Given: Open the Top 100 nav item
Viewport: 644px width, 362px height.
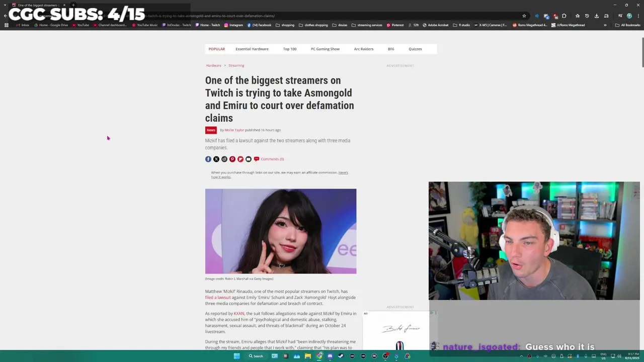Looking at the screenshot, I should tap(290, 49).
